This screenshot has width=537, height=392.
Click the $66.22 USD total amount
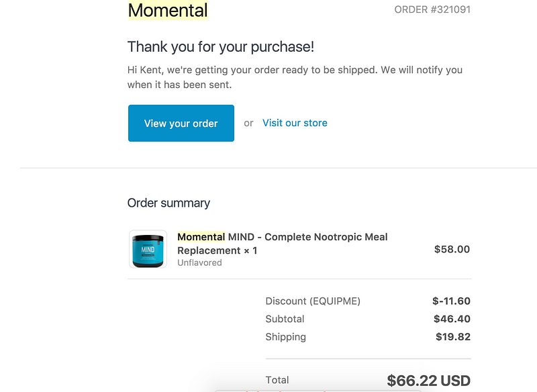pos(428,381)
